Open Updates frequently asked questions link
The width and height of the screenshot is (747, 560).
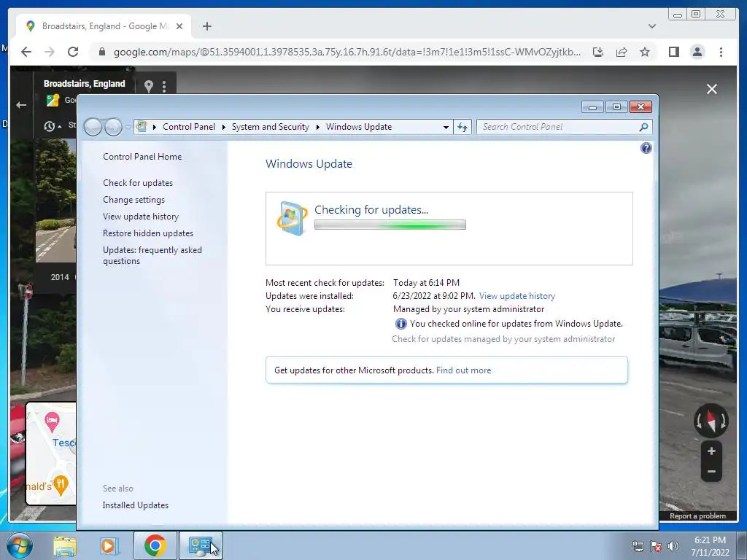[x=152, y=255]
